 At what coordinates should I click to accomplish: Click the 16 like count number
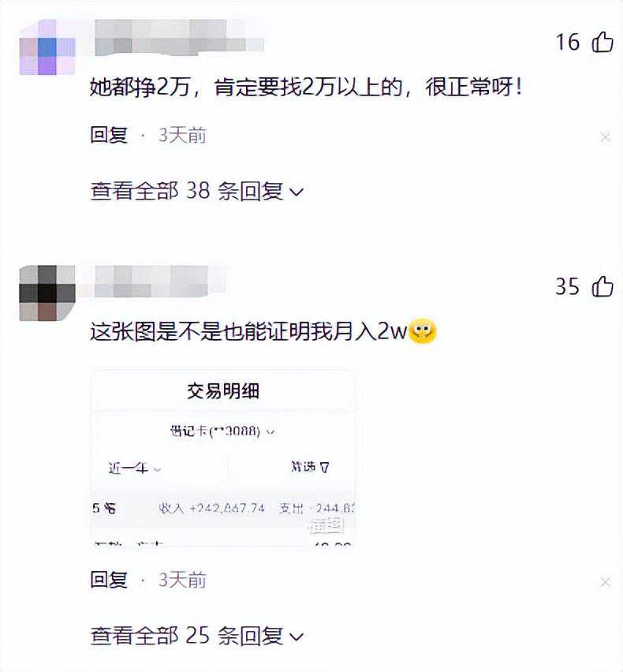(x=568, y=42)
